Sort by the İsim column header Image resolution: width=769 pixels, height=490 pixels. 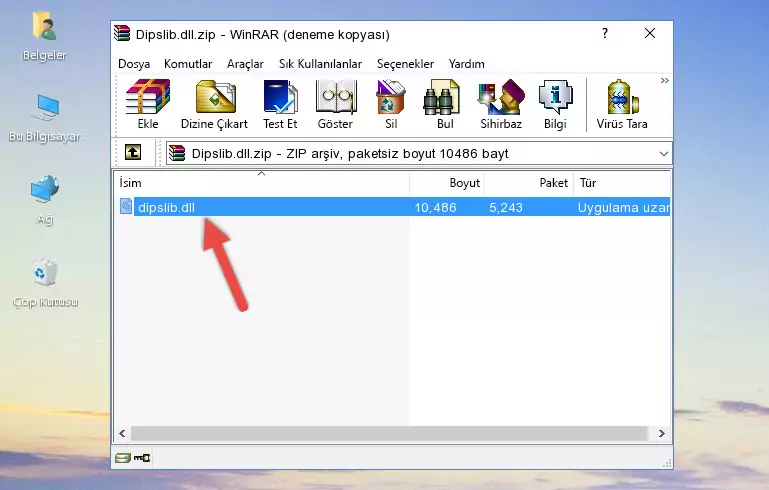[x=262, y=183]
